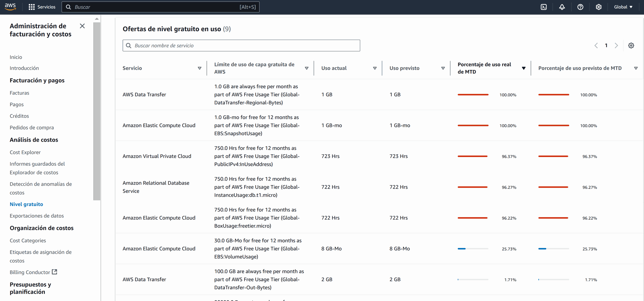Click the AWS logo home icon
The height and width of the screenshot is (301, 644).
coord(10,7)
